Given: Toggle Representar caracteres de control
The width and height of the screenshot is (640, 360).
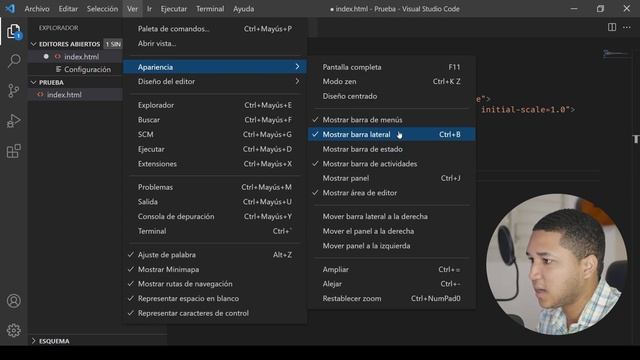Looking at the screenshot, I should pyautogui.click(x=215, y=313).
